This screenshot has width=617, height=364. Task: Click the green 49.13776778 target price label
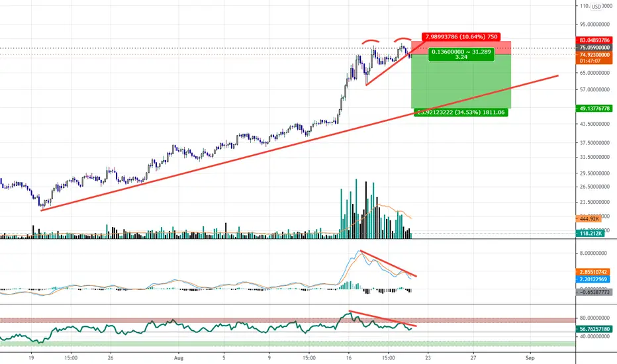[x=594, y=109]
